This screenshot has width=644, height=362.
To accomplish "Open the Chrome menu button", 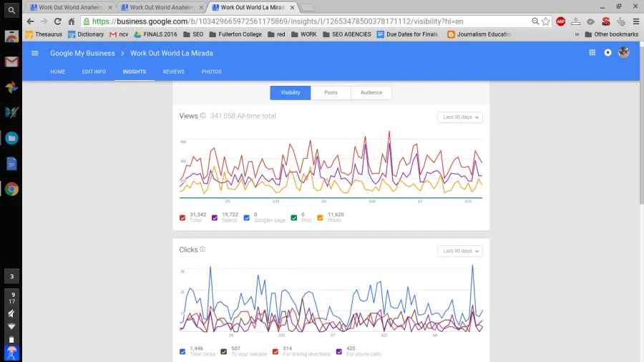I will (635, 21).
